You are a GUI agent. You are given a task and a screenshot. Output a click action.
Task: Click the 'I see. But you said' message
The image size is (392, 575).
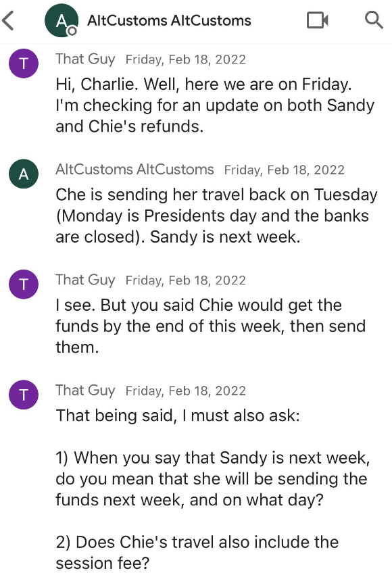(x=210, y=326)
